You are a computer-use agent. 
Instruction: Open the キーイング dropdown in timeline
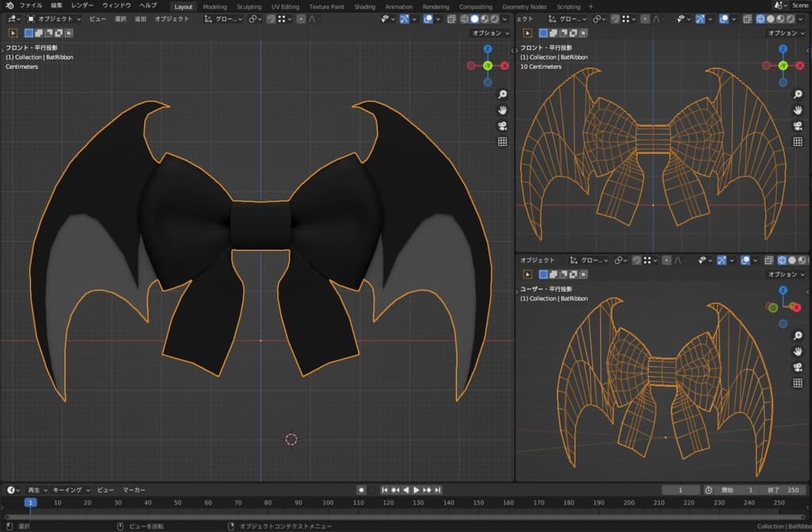coord(71,490)
